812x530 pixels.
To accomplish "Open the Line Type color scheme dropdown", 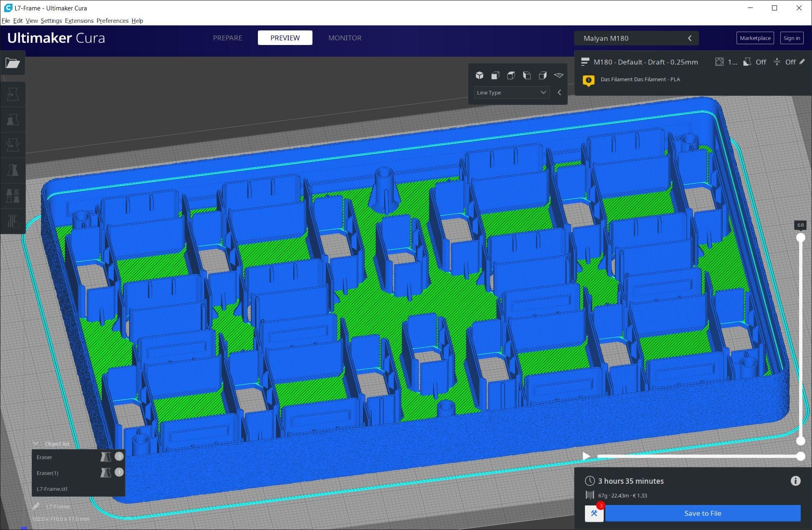I will pyautogui.click(x=511, y=92).
